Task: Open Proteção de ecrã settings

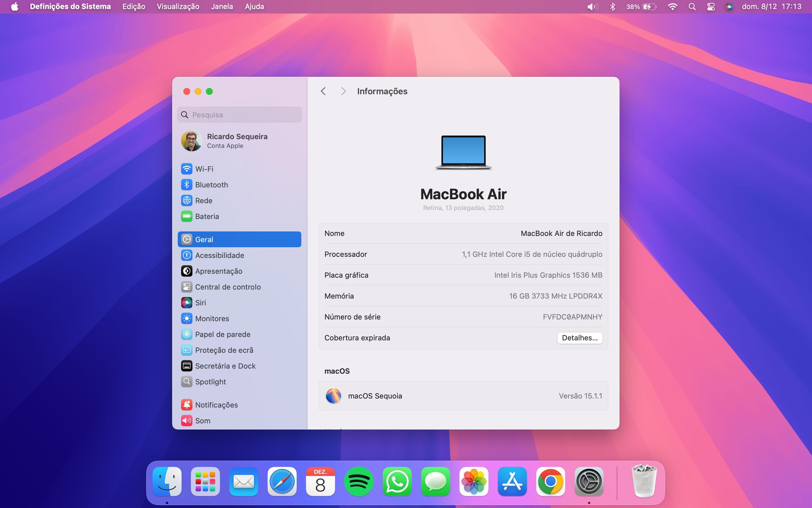Action: tap(239, 350)
